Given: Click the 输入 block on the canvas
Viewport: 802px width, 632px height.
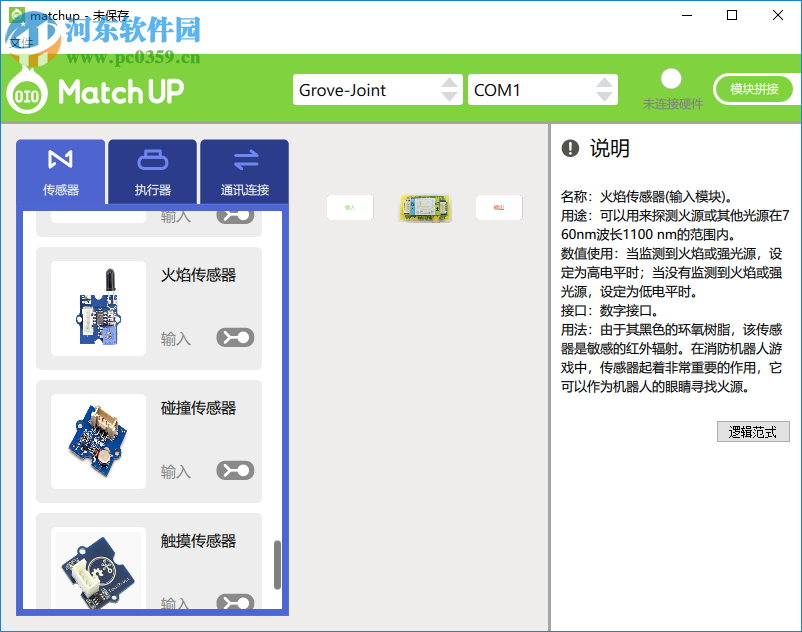Looking at the screenshot, I should pos(349,208).
